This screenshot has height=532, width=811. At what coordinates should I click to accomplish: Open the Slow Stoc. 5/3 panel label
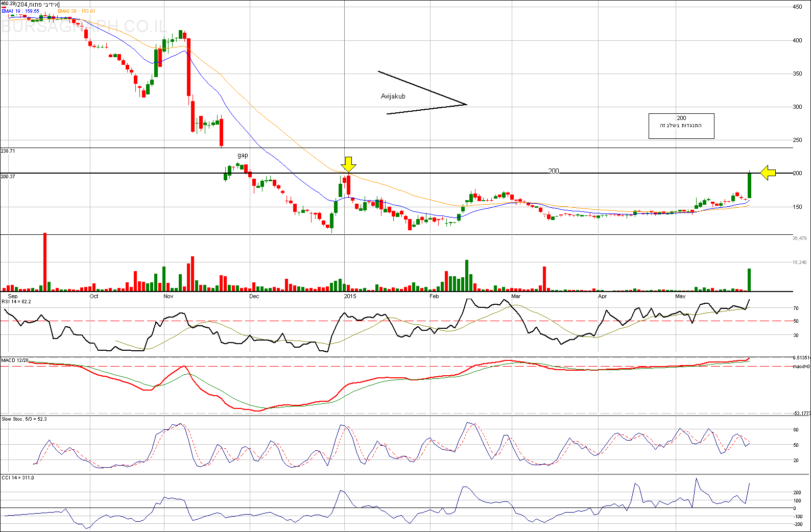pos(24,419)
